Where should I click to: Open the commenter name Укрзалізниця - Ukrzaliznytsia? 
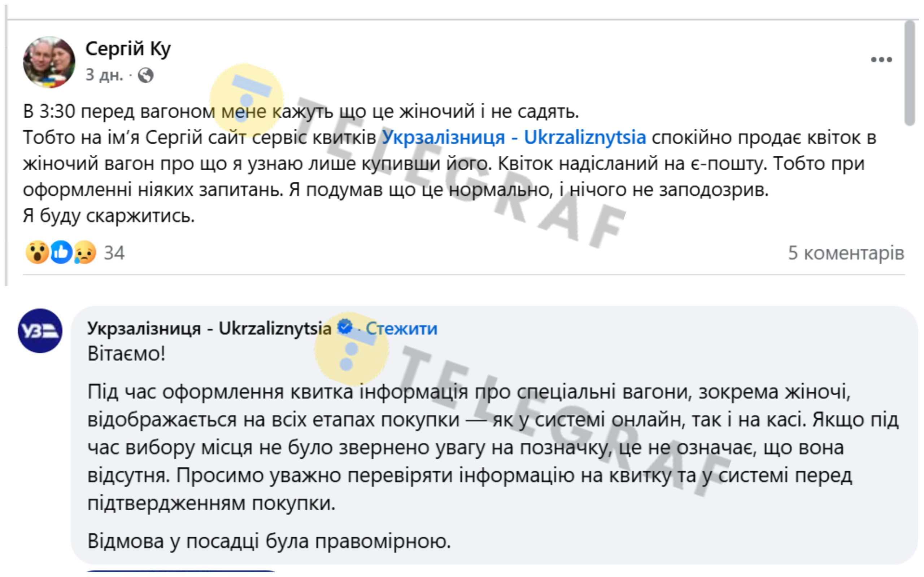[x=209, y=328]
